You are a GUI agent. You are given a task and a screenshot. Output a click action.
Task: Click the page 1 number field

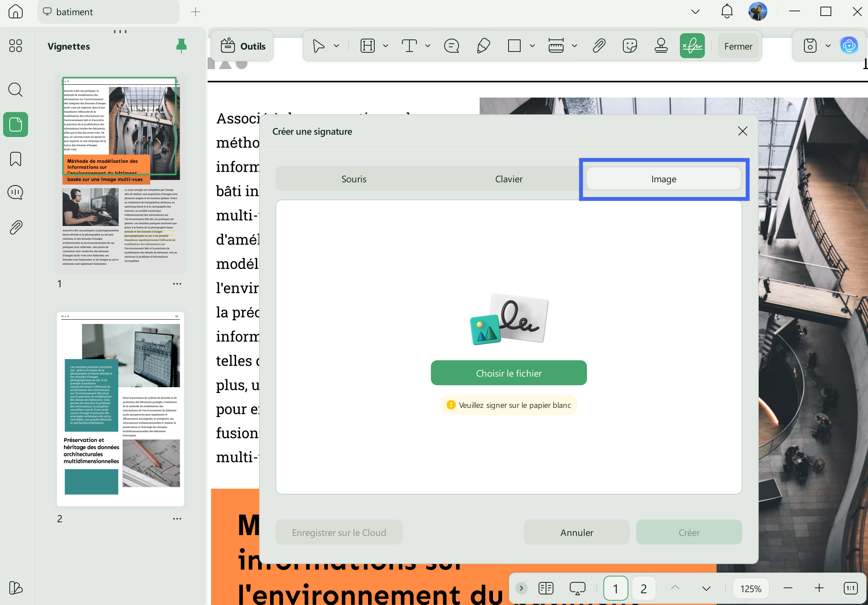pyautogui.click(x=615, y=588)
